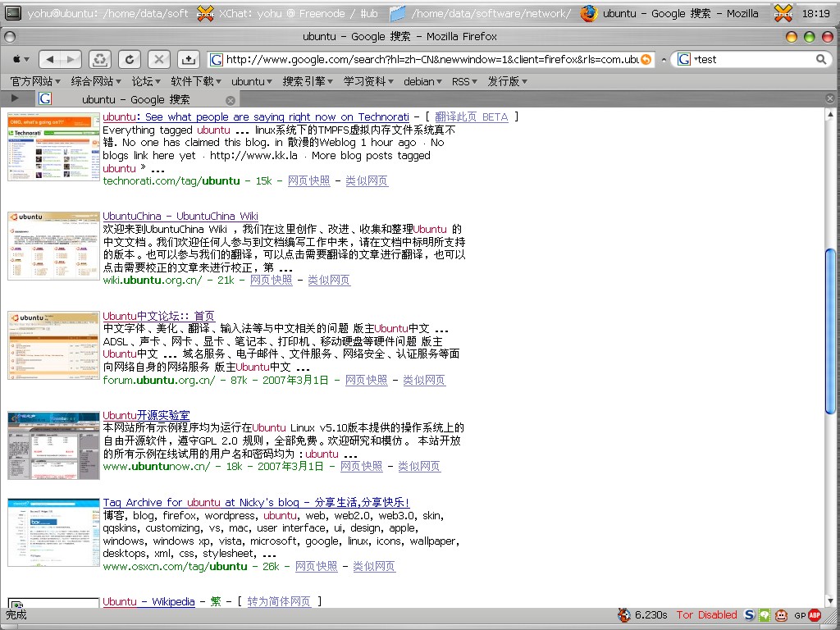Switch to the terminal window in the taskbar
Viewport: 840px width, 630px height.
[97, 13]
